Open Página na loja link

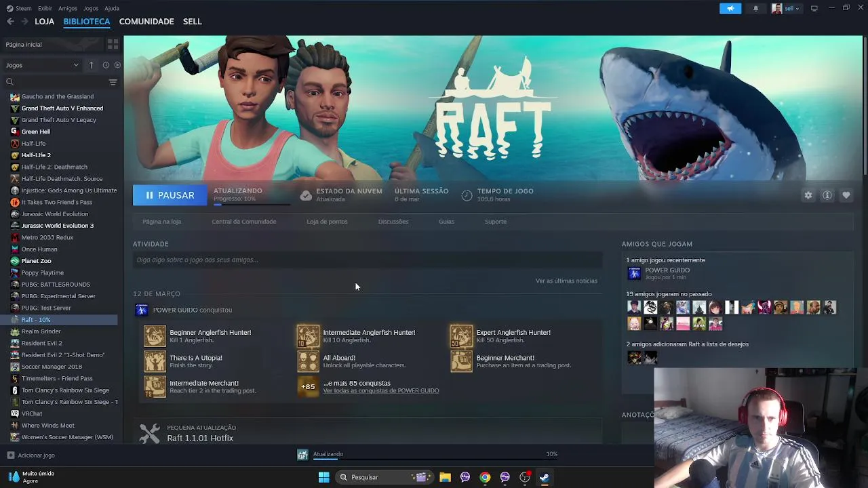click(x=162, y=222)
